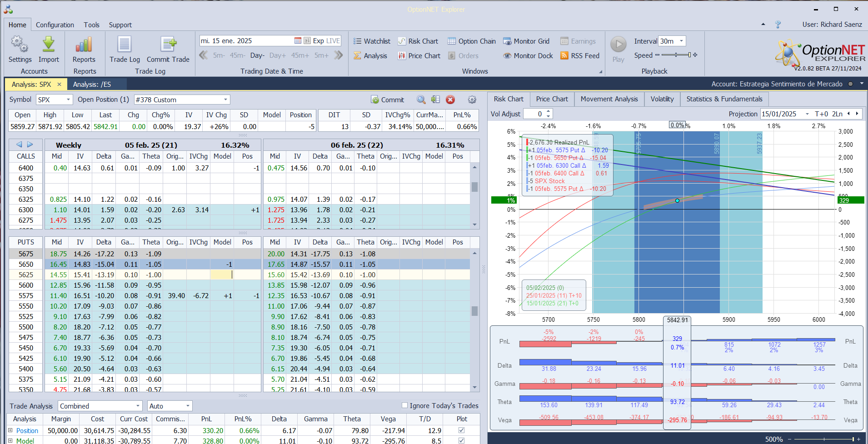Expand the Symbol SPX dropdown
Screen dimensions: 868x444
click(x=69, y=100)
